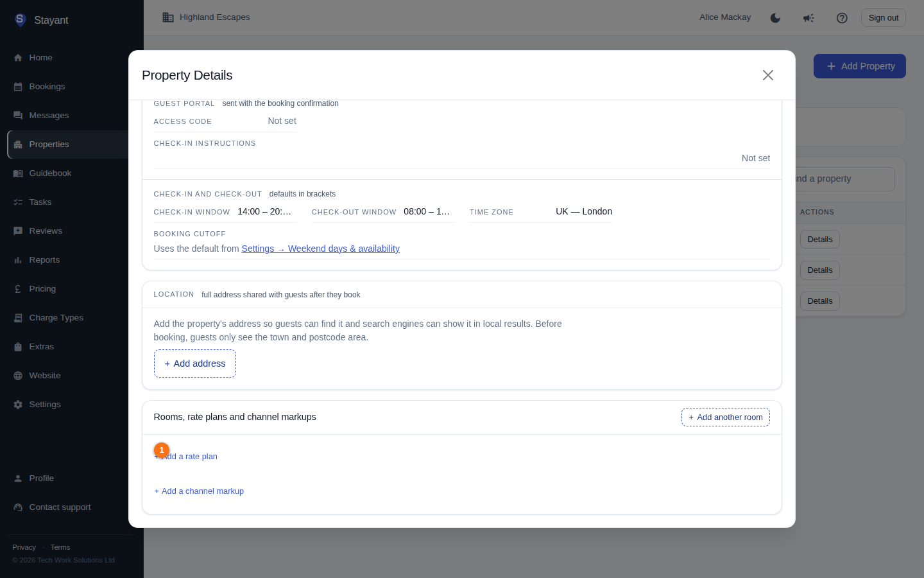Screen dimensions: 924x578
Task: Open help with the question mark icon
Action: click(x=842, y=18)
